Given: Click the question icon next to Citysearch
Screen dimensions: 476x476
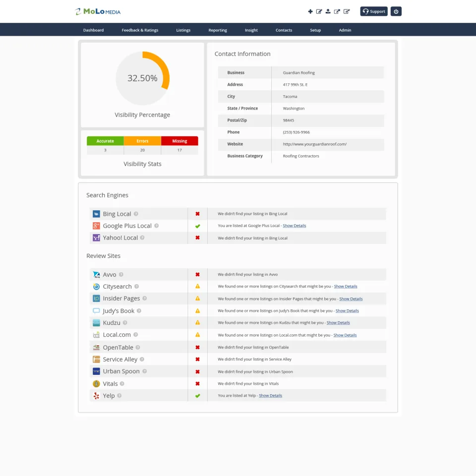Looking at the screenshot, I should click(x=137, y=286).
